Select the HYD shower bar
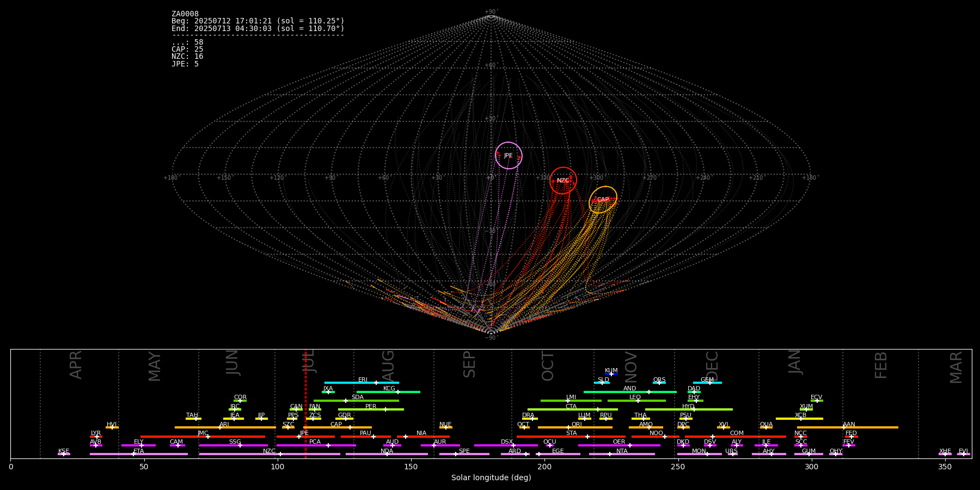Screen dimensions: 980x490 pyautogui.click(x=689, y=409)
